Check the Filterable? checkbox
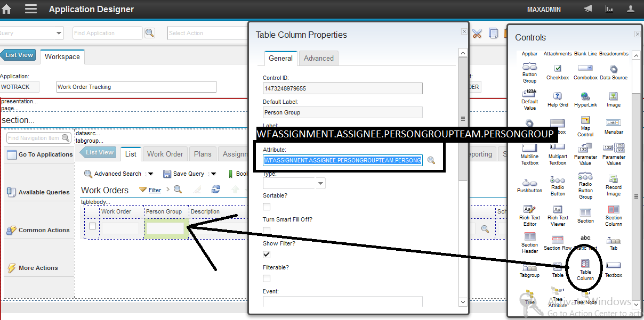 pyautogui.click(x=266, y=278)
